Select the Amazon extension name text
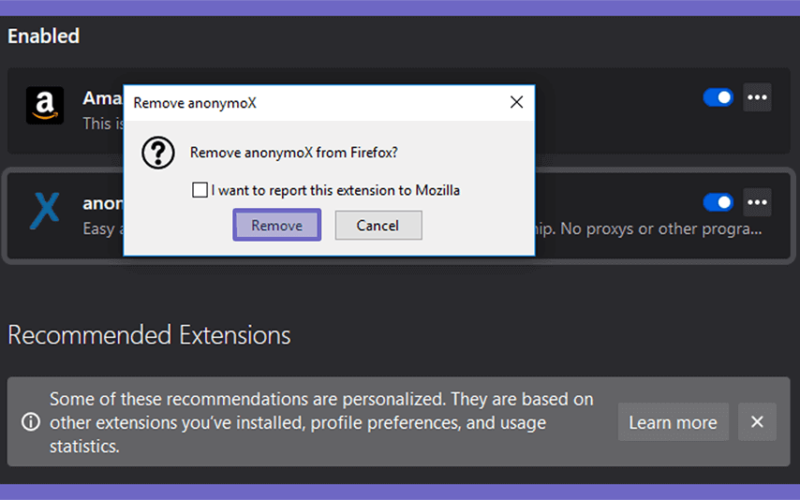The image size is (800, 500). (x=103, y=98)
